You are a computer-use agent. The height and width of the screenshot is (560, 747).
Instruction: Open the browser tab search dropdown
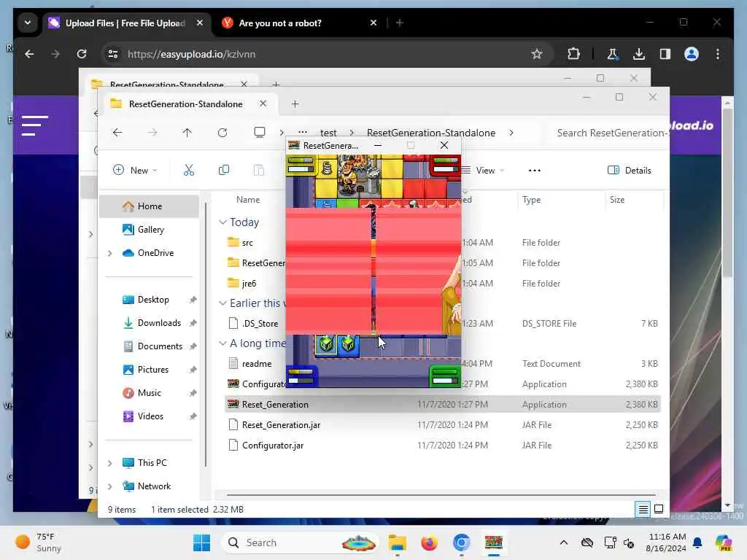(28, 23)
